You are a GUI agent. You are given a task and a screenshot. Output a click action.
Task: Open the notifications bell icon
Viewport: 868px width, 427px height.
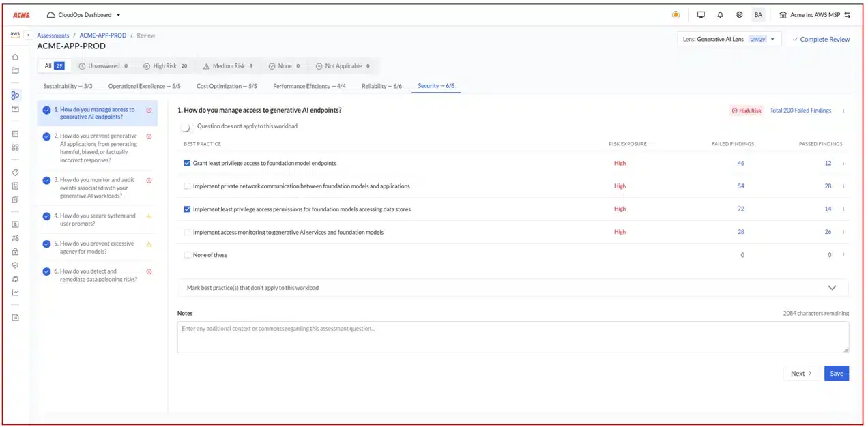[720, 15]
